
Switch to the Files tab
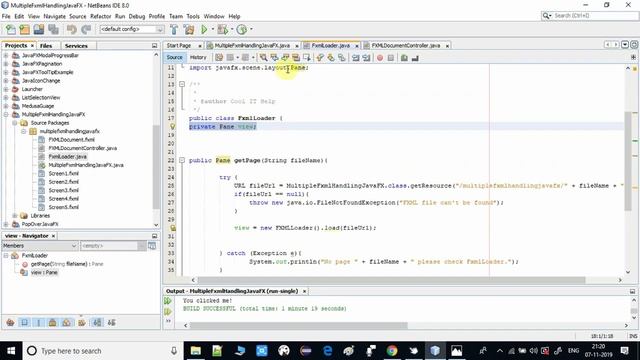pos(46,46)
